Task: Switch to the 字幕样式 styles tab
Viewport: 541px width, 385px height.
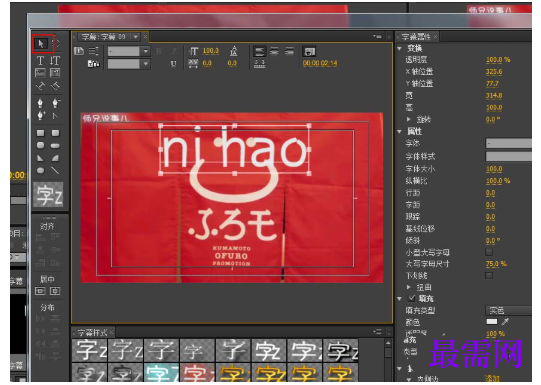Action: (92, 333)
